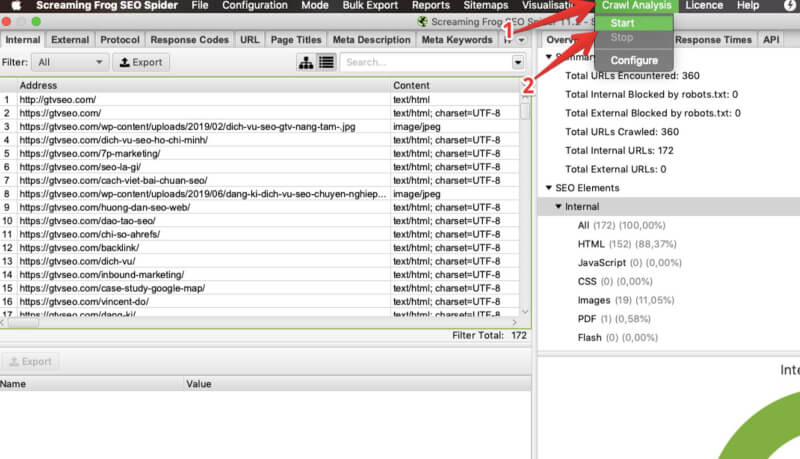Open the Reports menu
The width and height of the screenshot is (800, 459).
tap(431, 6)
